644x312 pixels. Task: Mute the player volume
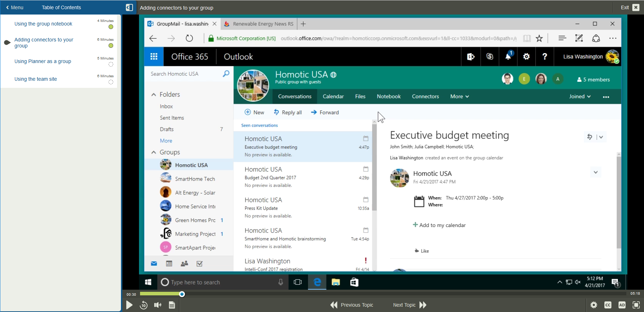pos(158,305)
